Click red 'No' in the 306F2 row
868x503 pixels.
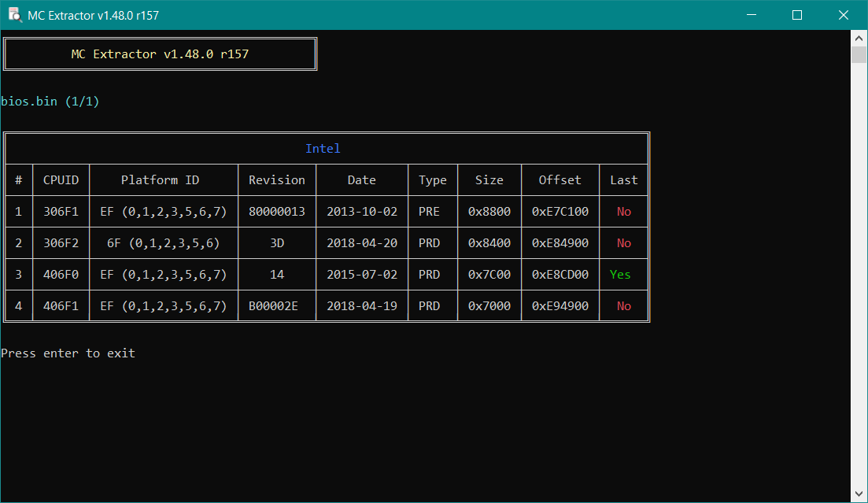point(624,243)
